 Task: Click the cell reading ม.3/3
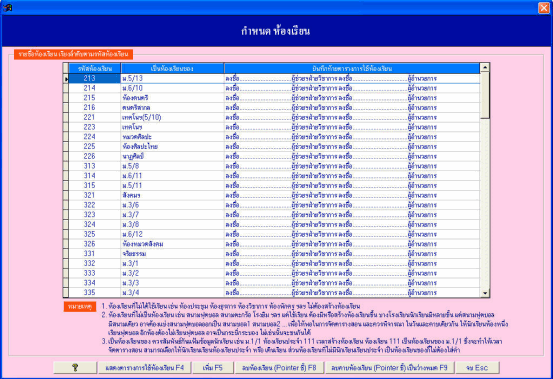tap(172, 283)
